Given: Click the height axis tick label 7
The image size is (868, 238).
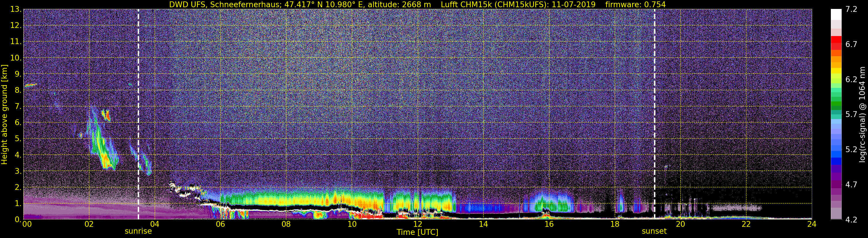Looking at the screenshot, I should point(18,107).
